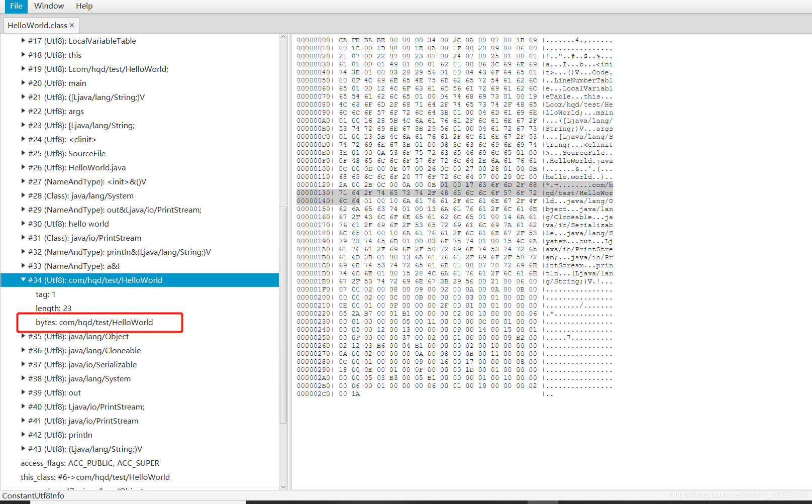The height and width of the screenshot is (504, 812).
Task: Expand #43 (Utf8): (Ljava/lang/String;)V node
Action: [x=23, y=449]
